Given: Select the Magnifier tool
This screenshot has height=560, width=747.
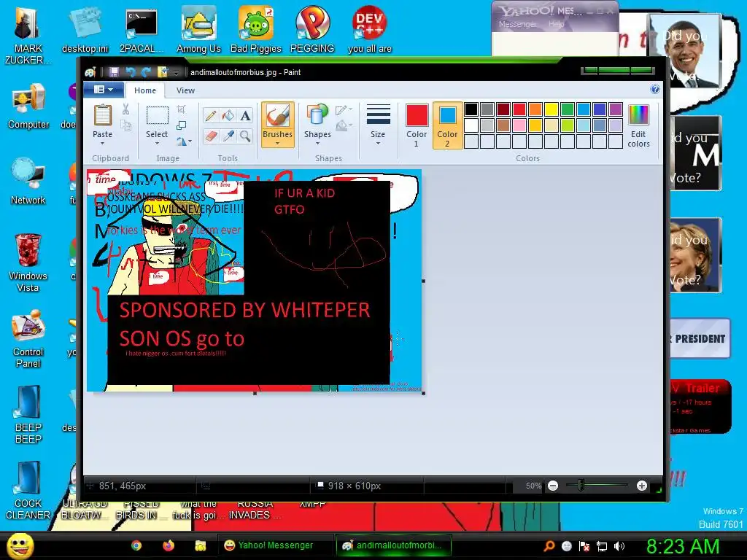Looking at the screenshot, I should [245, 136].
